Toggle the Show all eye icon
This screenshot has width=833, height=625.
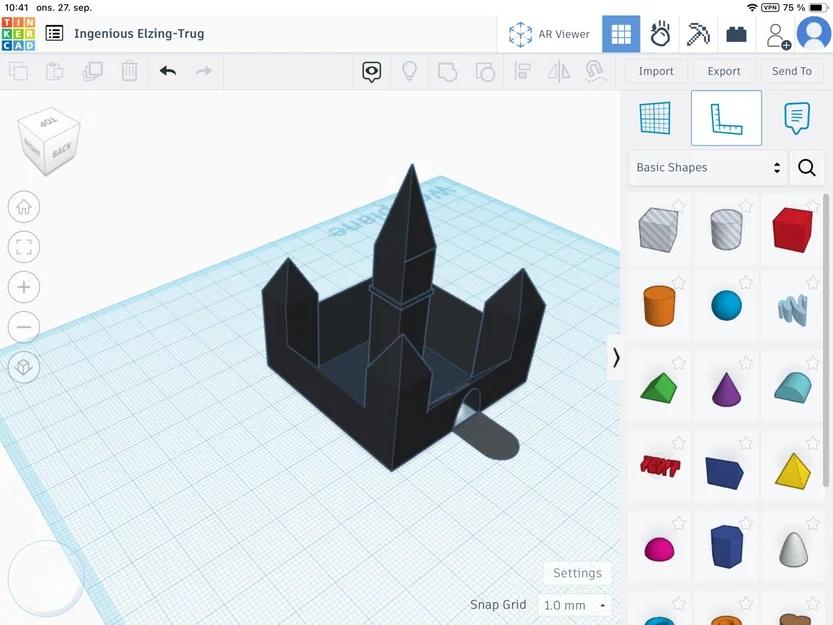pos(371,71)
